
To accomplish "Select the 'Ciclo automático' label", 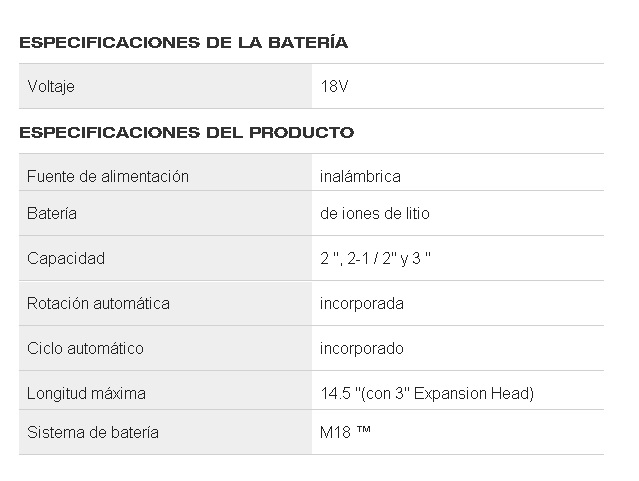I will tap(85, 349).
